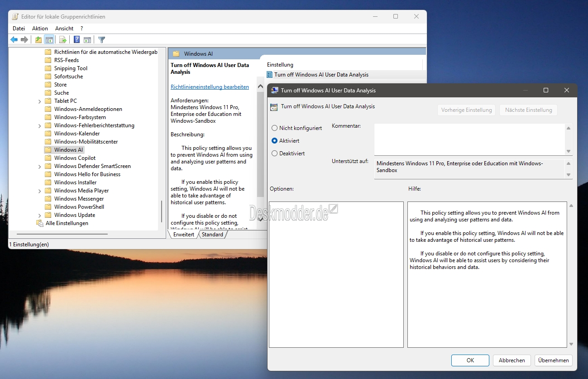This screenshot has height=379, width=588.
Task: Click inside the Kommentar text box
Action: point(469,139)
